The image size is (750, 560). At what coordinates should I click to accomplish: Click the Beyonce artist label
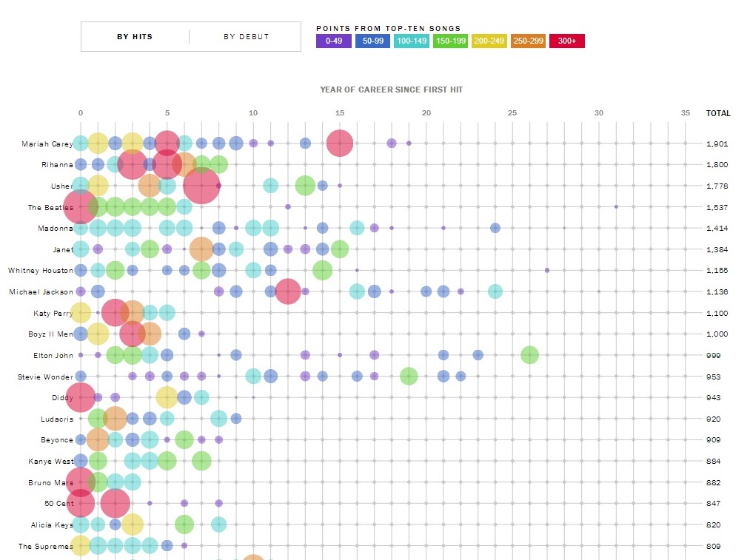pos(57,440)
